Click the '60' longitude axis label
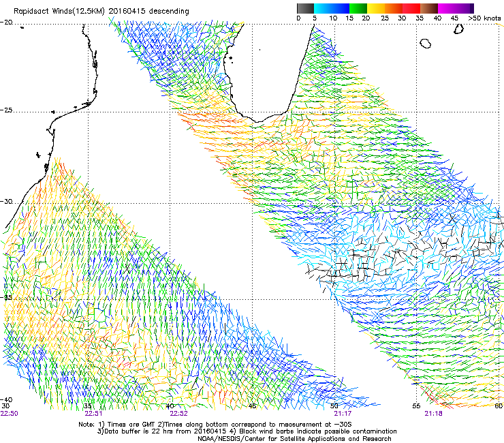The image size is (504, 443). (499, 406)
